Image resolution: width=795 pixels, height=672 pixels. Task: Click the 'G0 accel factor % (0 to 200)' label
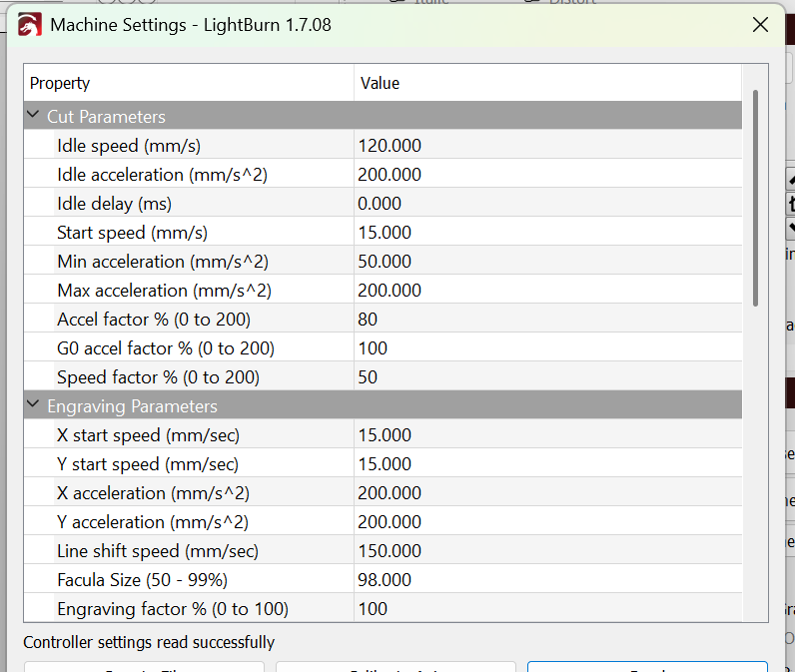coord(166,347)
